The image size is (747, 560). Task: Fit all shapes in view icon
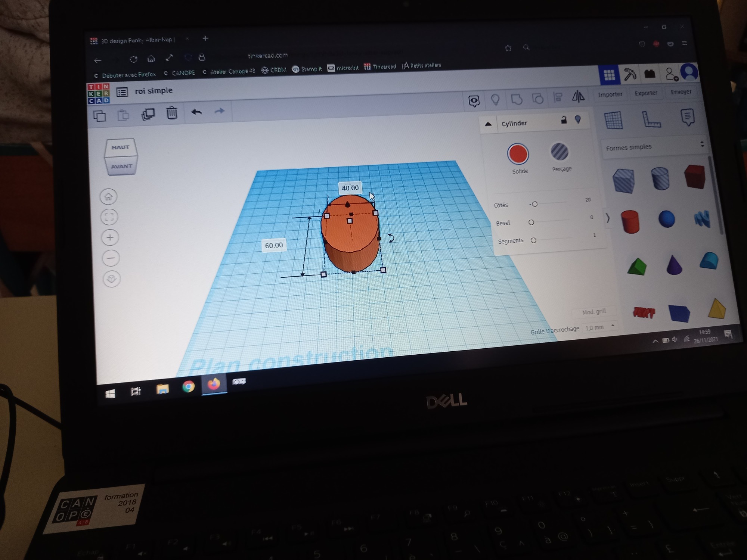(109, 217)
